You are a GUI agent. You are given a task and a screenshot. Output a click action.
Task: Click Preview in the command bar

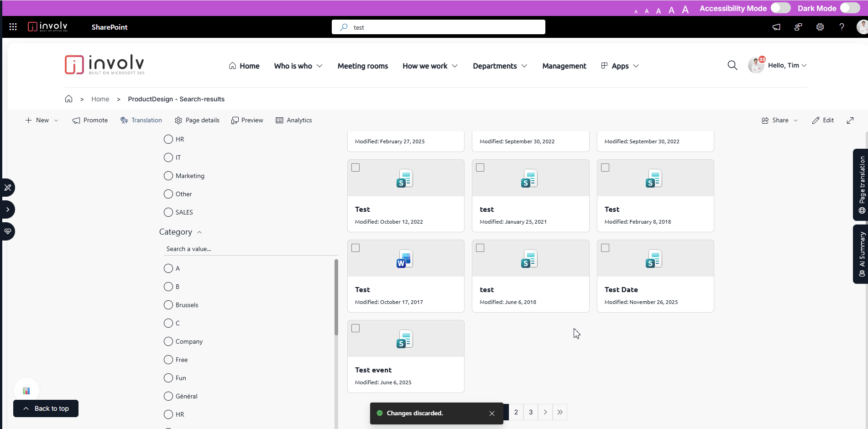click(247, 120)
